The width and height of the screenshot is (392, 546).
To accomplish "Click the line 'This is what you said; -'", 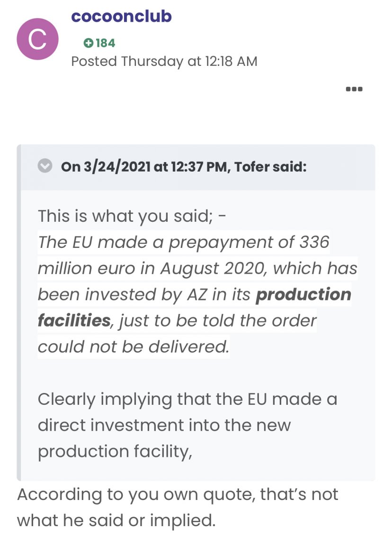I will (132, 216).
